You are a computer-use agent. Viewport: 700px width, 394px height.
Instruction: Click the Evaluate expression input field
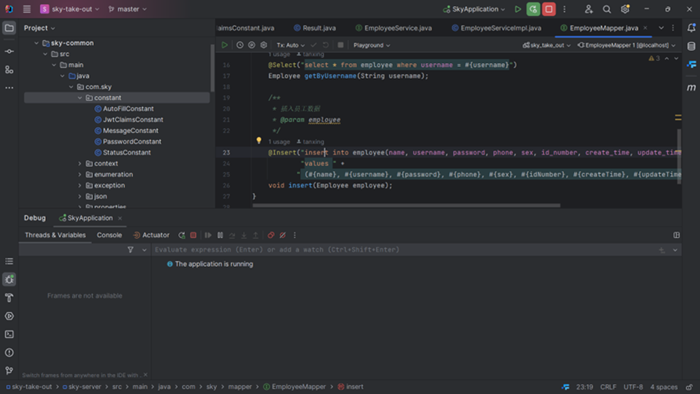click(x=404, y=250)
